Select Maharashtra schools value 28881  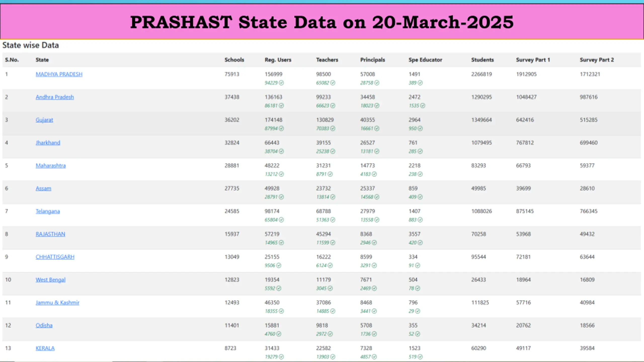coord(232,166)
